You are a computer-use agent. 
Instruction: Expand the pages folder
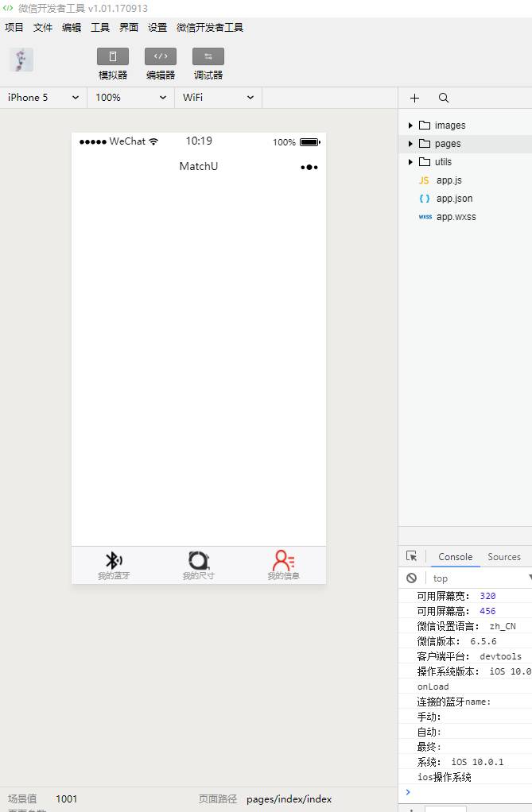click(410, 144)
